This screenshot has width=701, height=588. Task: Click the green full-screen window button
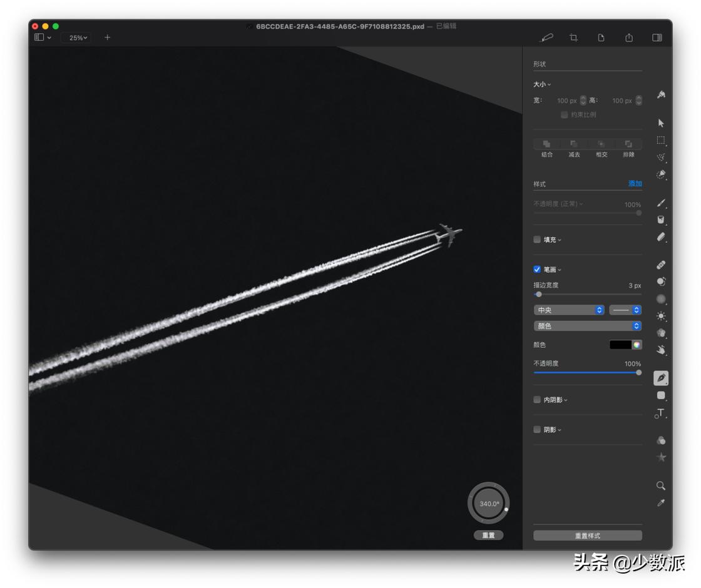tap(56, 26)
